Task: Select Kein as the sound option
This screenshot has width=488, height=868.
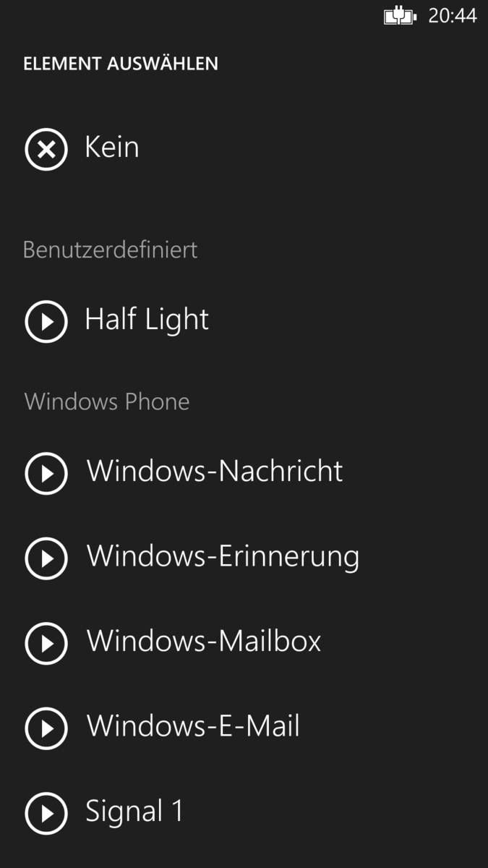Action: pos(112,148)
